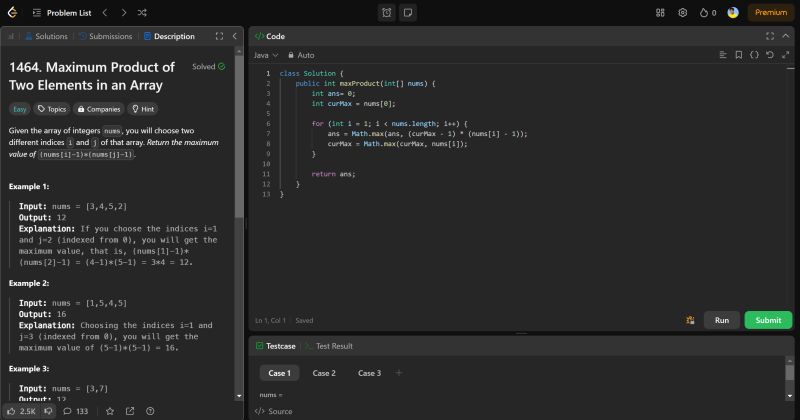Switch to the Test Result tab
The height and width of the screenshot is (420, 800).
[329, 346]
